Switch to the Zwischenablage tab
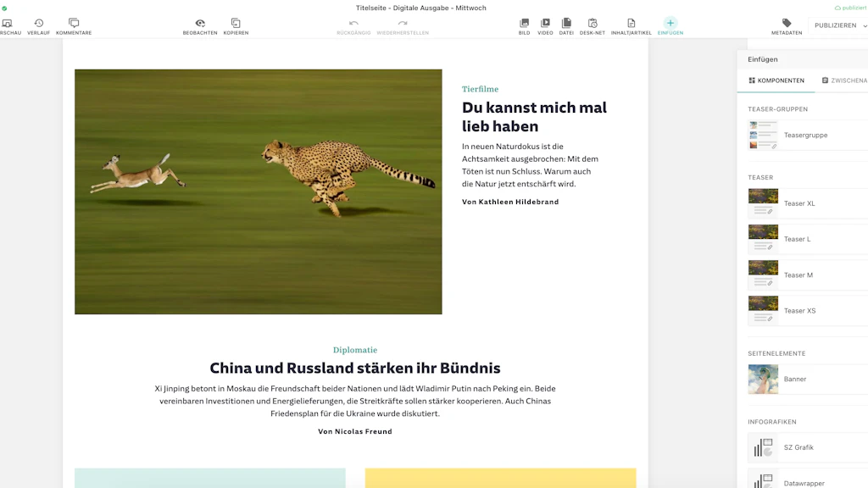This screenshot has width=868, height=488. pyautogui.click(x=845, y=80)
